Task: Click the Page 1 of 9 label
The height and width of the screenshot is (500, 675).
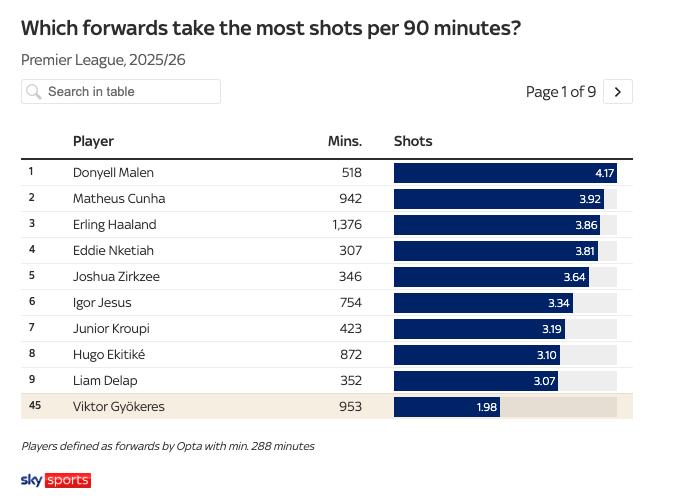Action: click(560, 92)
